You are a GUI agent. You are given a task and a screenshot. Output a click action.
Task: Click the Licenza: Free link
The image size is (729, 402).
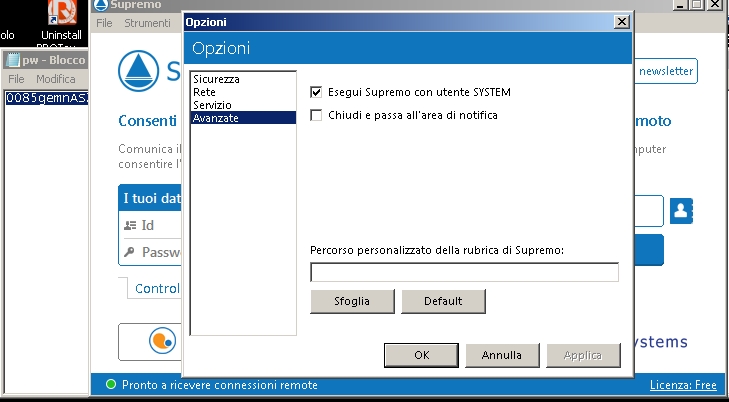click(683, 385)
